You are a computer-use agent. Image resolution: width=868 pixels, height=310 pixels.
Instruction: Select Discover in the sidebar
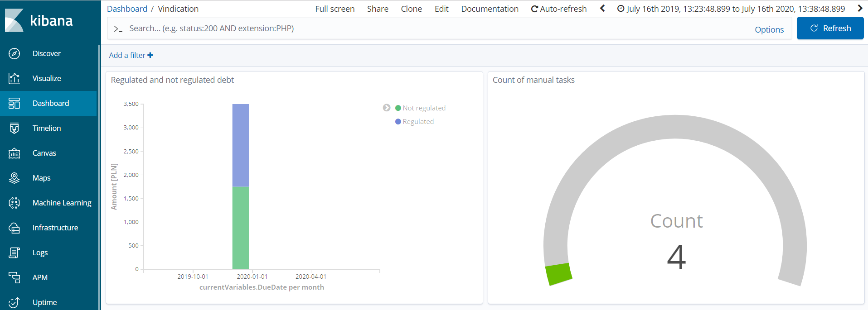click(47, 53)
